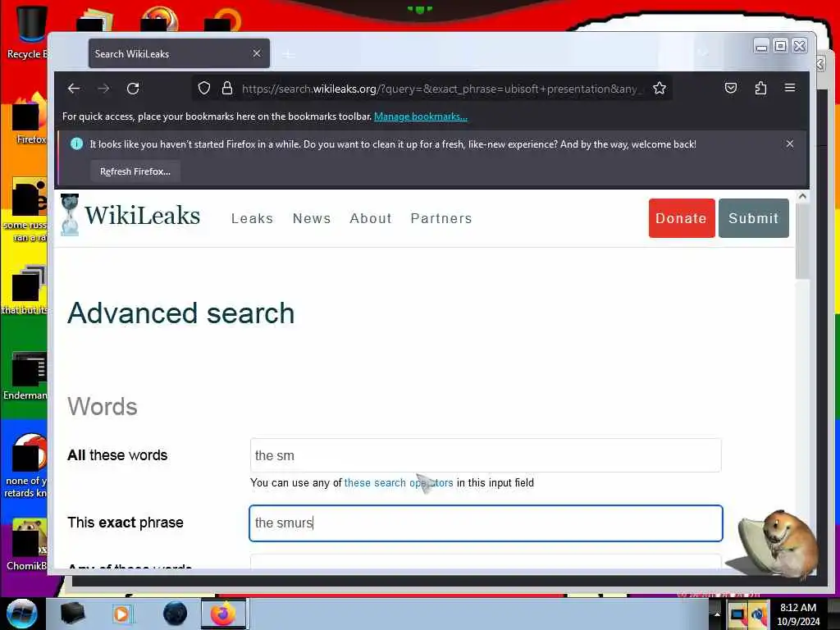Click the hamster character on desktop
Screen dimensions: 840x630
(778, 545)
